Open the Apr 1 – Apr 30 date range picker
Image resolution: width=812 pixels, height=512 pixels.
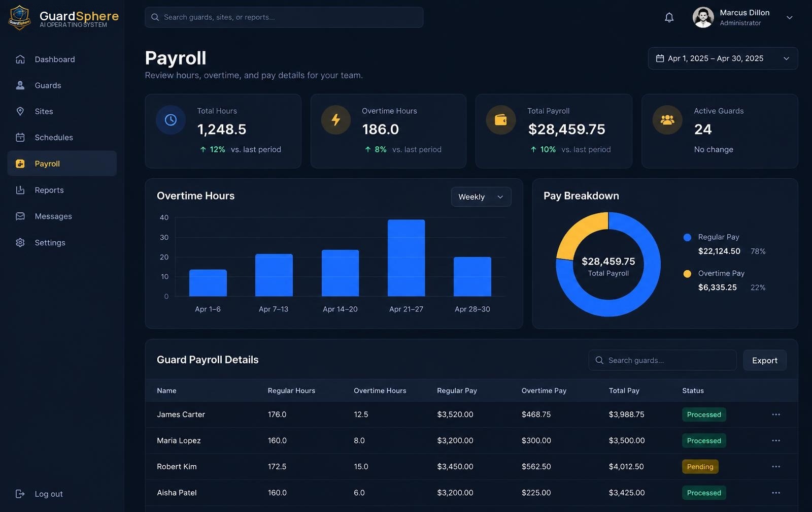(723, 58)
